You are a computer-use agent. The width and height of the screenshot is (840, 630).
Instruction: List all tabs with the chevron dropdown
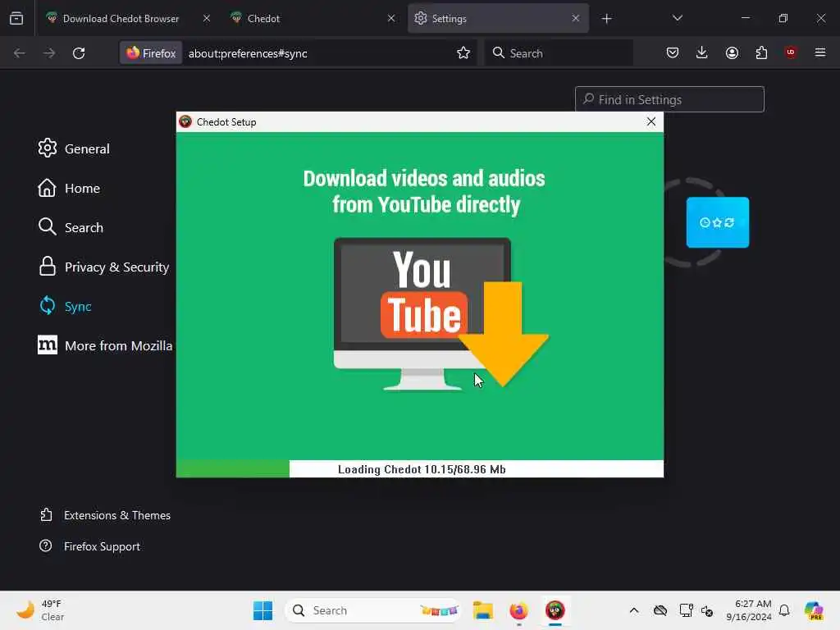coord(677,18)
